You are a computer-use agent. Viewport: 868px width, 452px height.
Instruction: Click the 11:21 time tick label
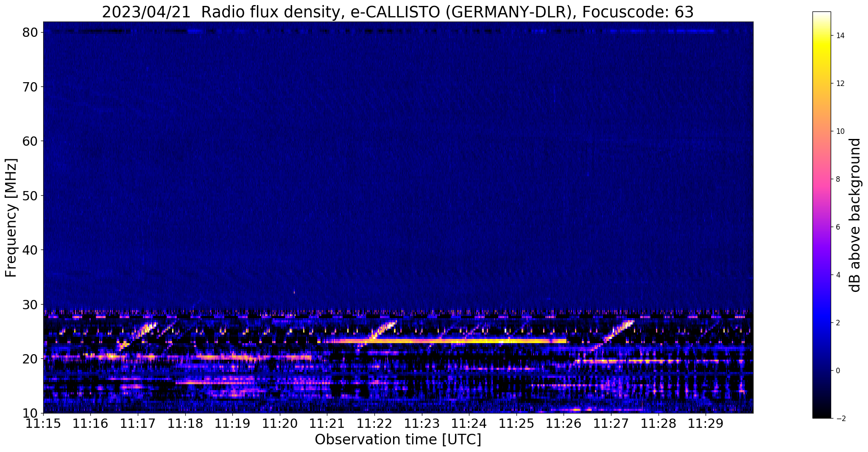327,423
